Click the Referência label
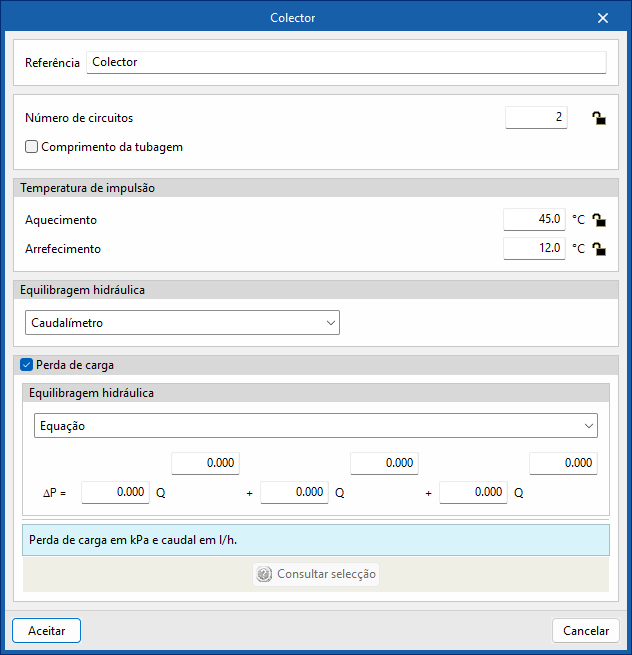The image size is (632, 655). pyautogui.click(x=52, y=63)
